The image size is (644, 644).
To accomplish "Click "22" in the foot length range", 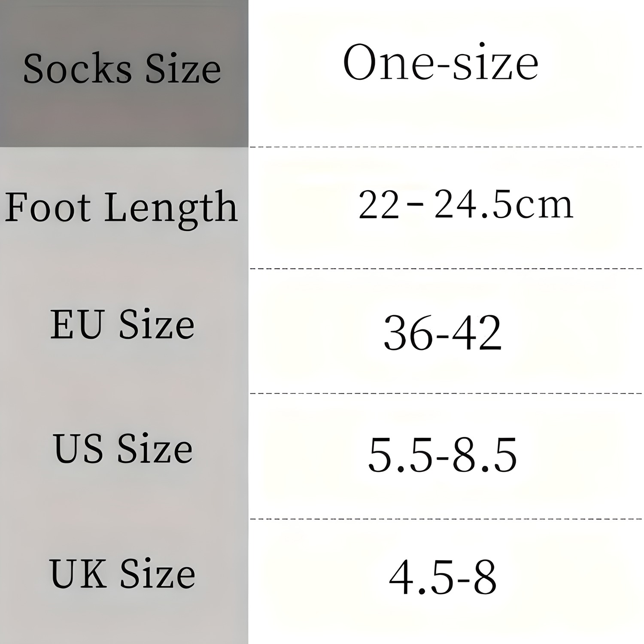I will click(x=378, y=205).
